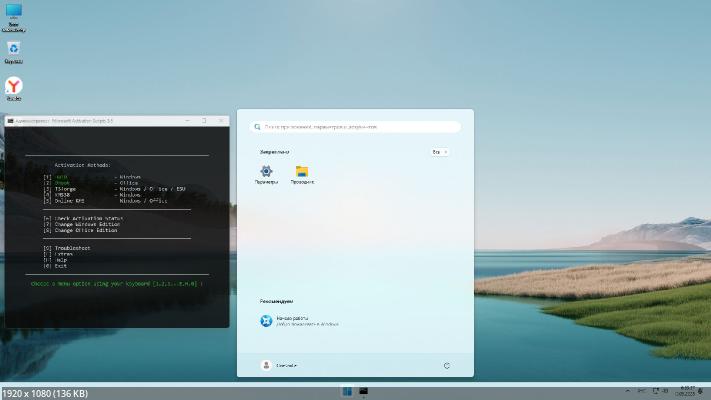Screen dimensions: 711x400
Task: Open the Yandex browser desktop icon
Action: coord(14,87)
